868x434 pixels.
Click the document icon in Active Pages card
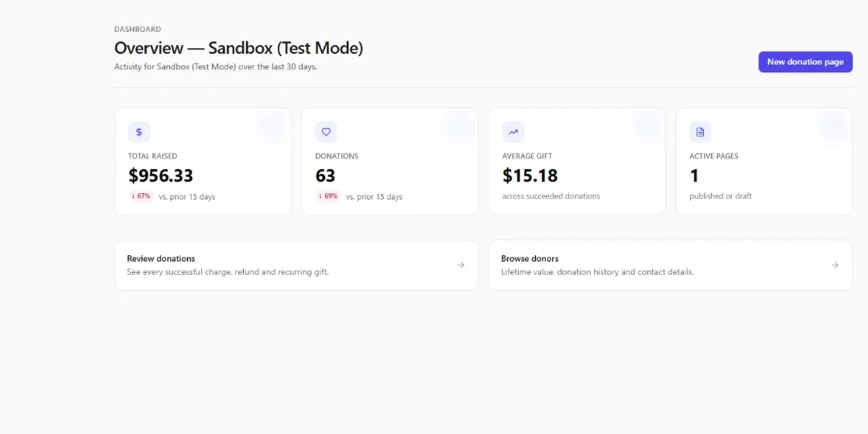tap(700, 132)
